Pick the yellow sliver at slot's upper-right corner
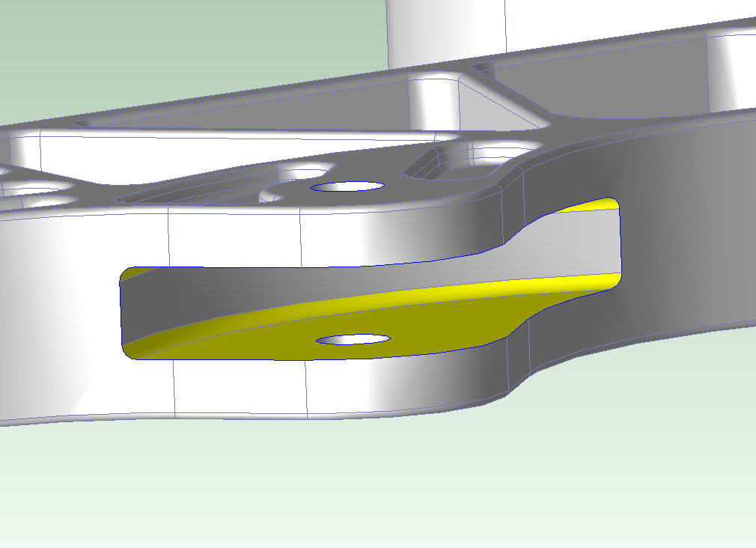Viewport: 756px width, 548px height. tap(591, 204)
